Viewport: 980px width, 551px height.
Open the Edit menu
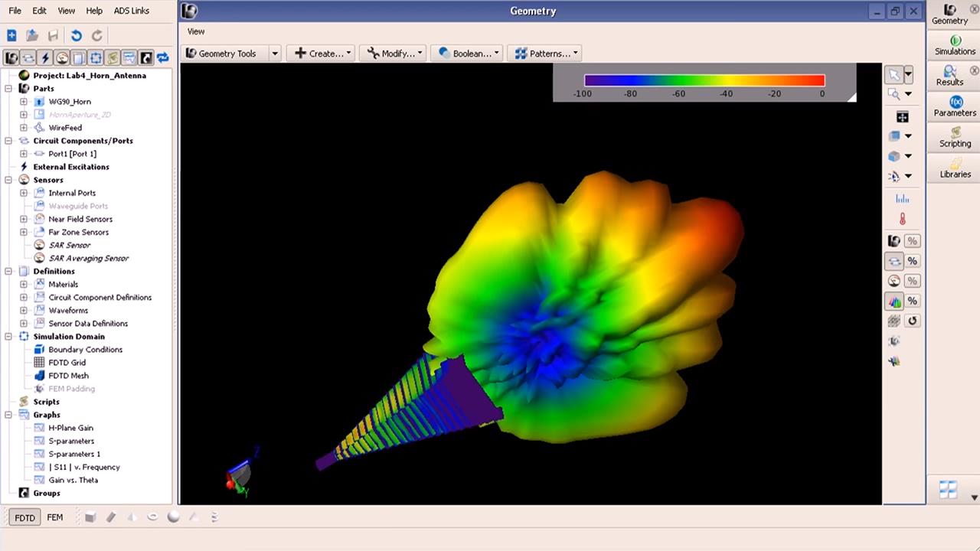(39, 11)
